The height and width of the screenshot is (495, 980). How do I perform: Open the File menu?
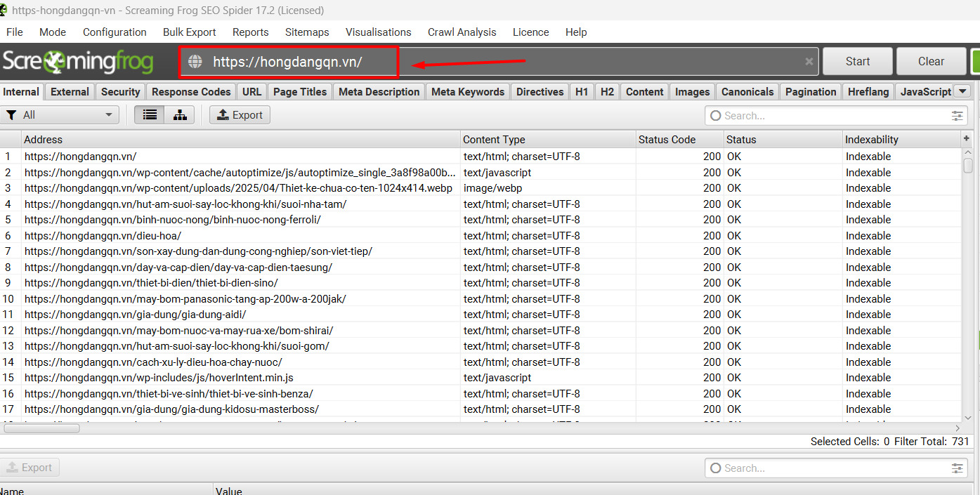click(15, 32)
